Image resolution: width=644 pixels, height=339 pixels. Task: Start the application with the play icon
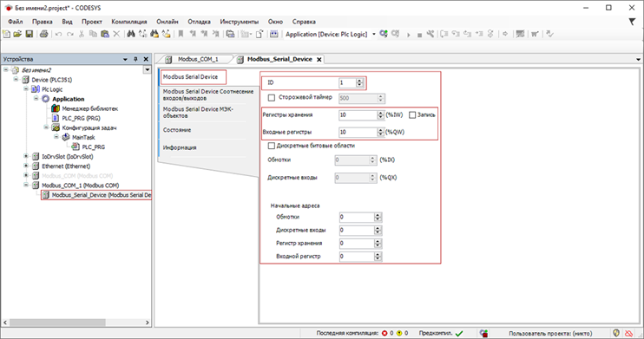pos(408,35)
